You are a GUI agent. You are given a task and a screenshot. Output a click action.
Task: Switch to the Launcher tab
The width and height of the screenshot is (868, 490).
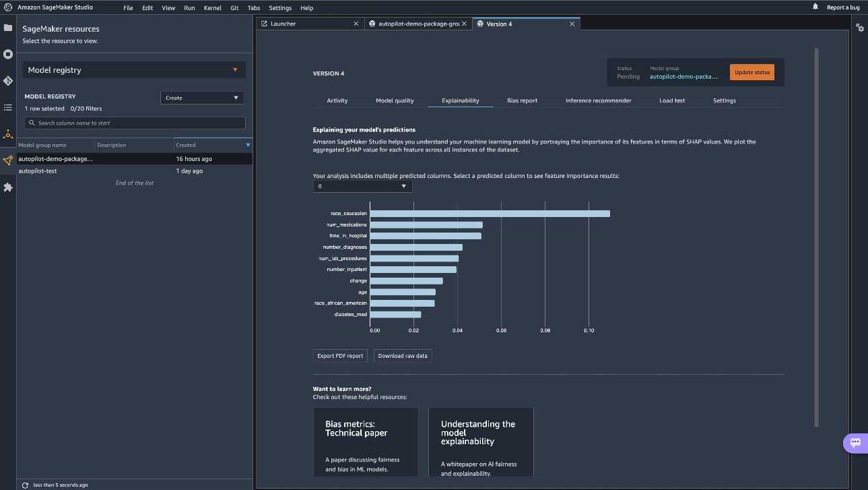pos(309,24)
